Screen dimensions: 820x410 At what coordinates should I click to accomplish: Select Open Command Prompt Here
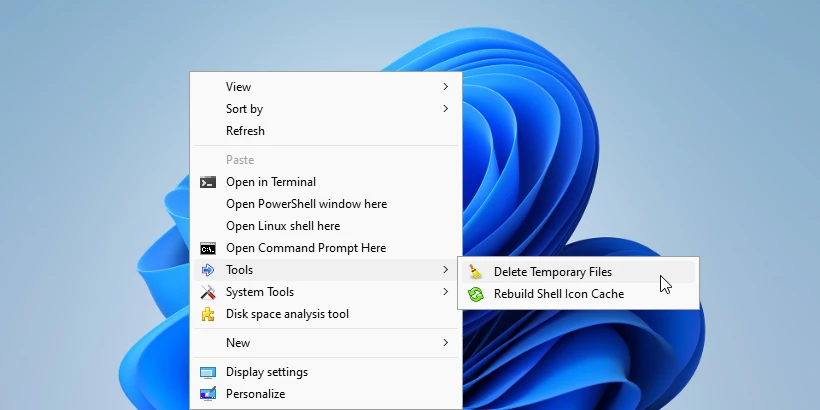click(326, 248)
